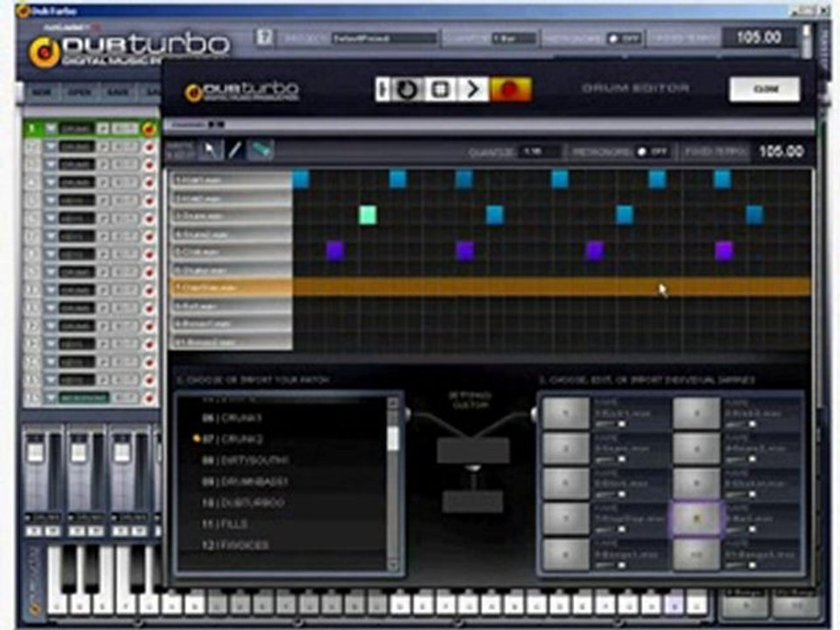Viewport: 840px width, 630px height.
Task: Select the pointer arrow tool
Action: click(211, 150)
